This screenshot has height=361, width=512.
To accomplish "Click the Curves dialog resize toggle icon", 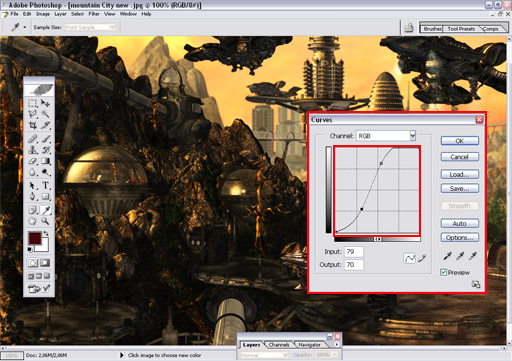I will tap(476, 284).
